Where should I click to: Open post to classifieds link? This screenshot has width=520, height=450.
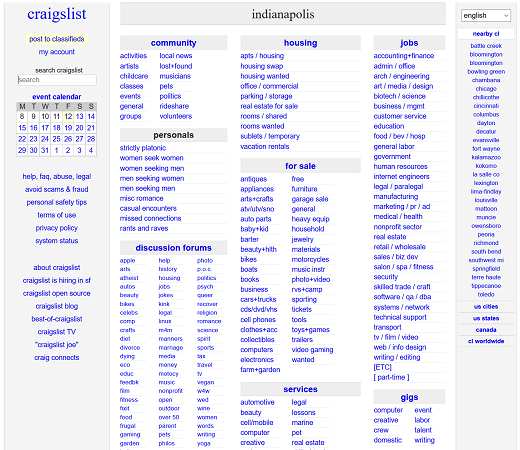click(x=57, y=39)
